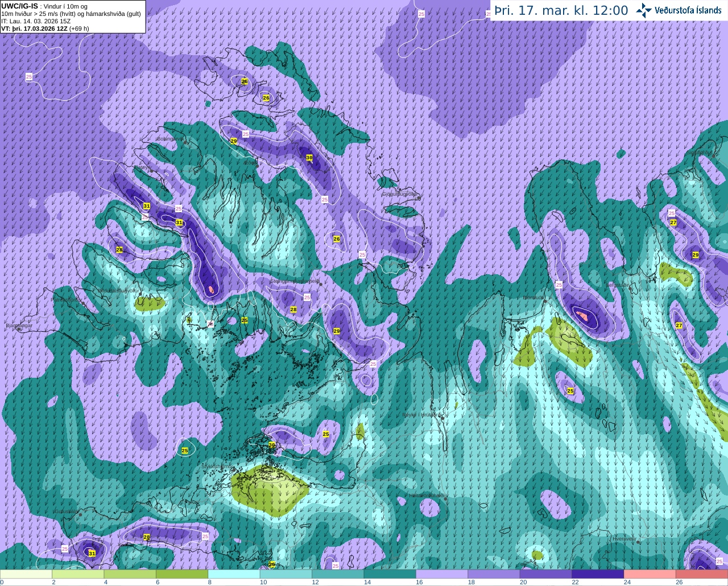Click the Reykir í Hrútafirði station label
This screenshot has width=728, height=586.
(421, 415)
